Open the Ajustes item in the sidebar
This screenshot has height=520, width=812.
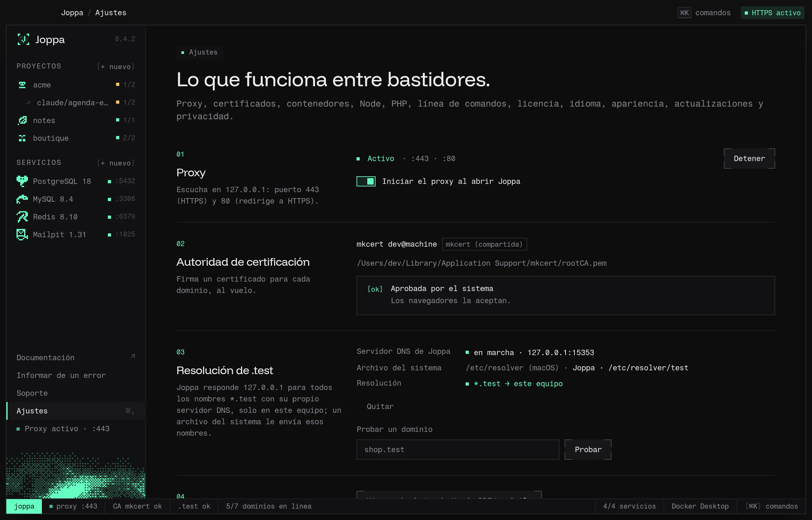click(76, 411)
